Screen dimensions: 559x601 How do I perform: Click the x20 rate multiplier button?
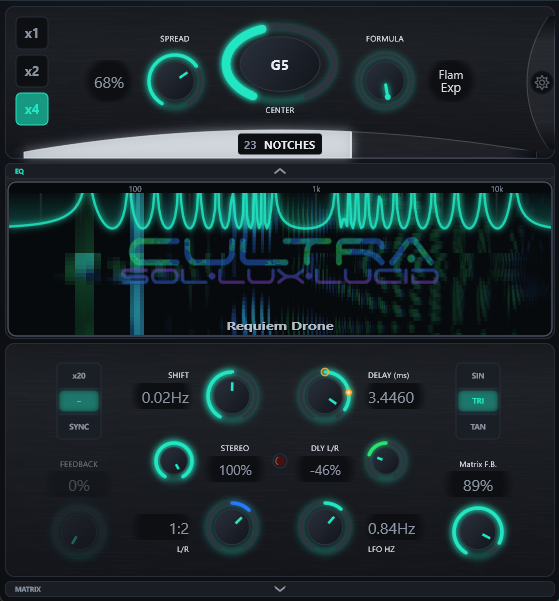pos(79,376)
